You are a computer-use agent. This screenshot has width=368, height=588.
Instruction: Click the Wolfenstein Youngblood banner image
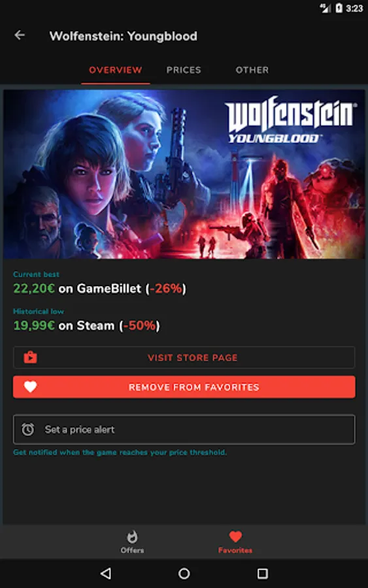pos(184,174)
